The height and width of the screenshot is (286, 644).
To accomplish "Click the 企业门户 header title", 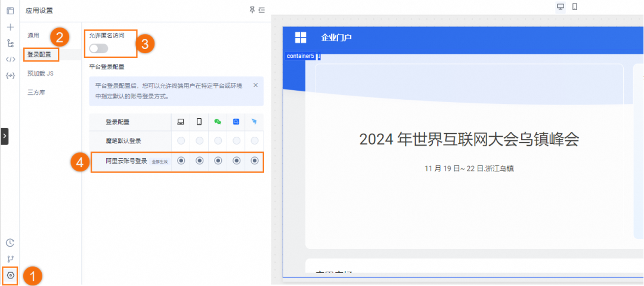I will tap(336, 38).
